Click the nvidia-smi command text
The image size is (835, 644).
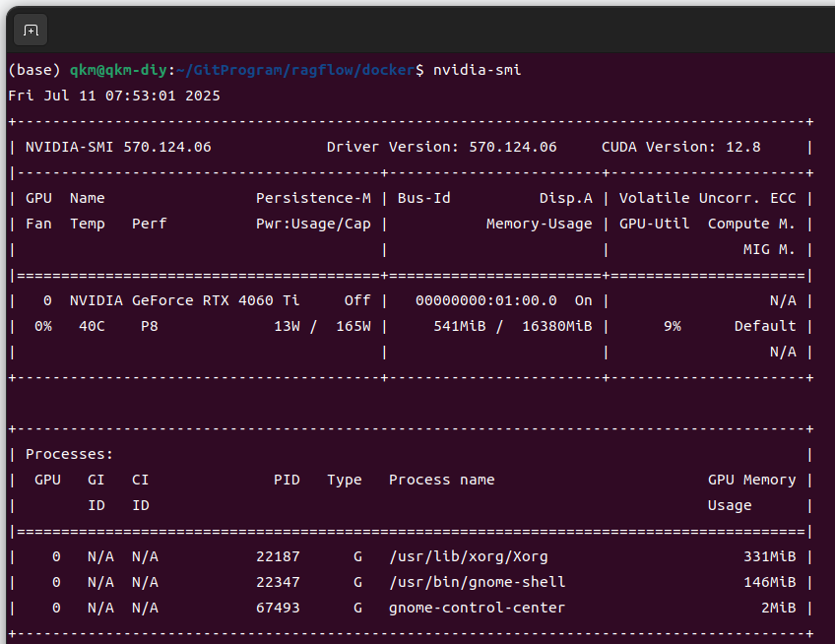(x=477, y=70)
